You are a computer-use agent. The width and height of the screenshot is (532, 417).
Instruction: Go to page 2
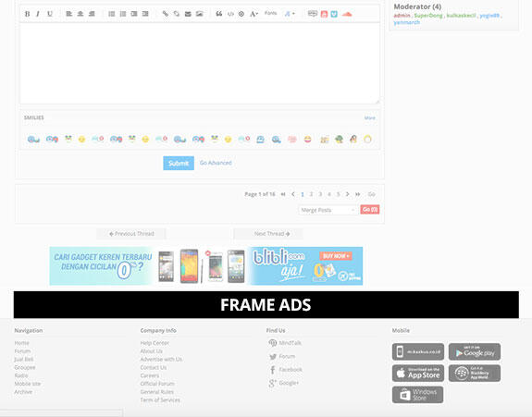(311, 194)
